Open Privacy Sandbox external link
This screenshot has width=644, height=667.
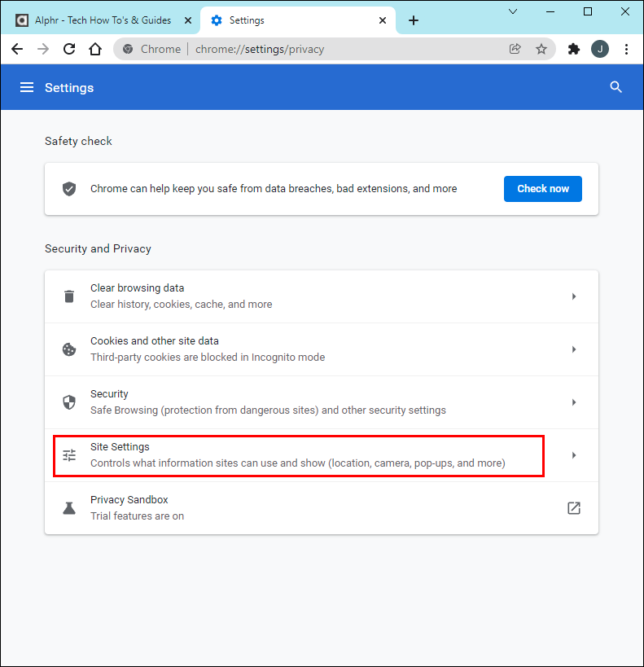click(x=574, y=508)
